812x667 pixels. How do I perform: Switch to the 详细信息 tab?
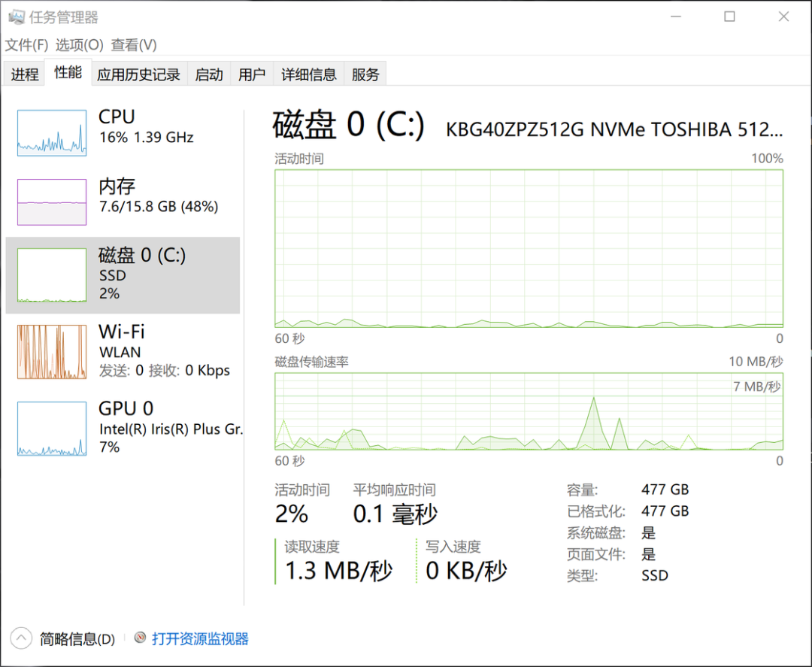[x=309, y=74]
